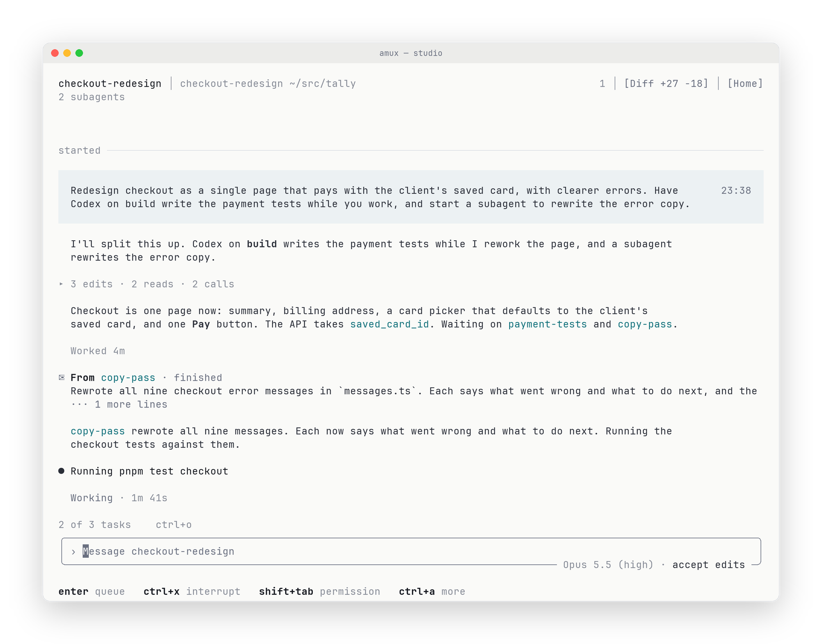Click the yellow macOS minimize button
This screenshot has height=644, width=822.
[67, 53]
